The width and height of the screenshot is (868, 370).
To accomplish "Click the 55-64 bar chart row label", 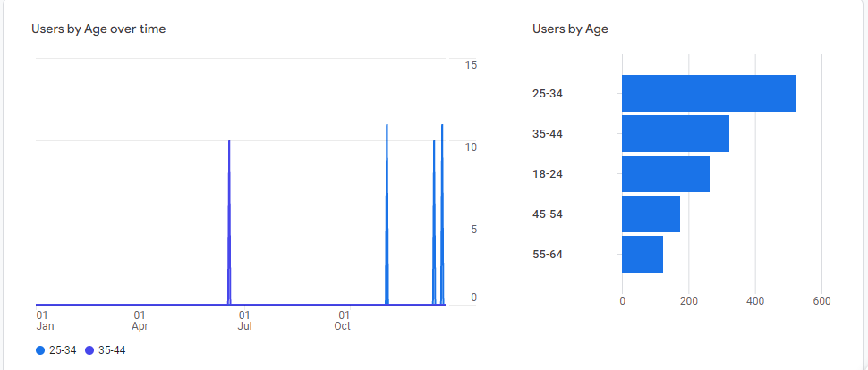I will 546,255.
